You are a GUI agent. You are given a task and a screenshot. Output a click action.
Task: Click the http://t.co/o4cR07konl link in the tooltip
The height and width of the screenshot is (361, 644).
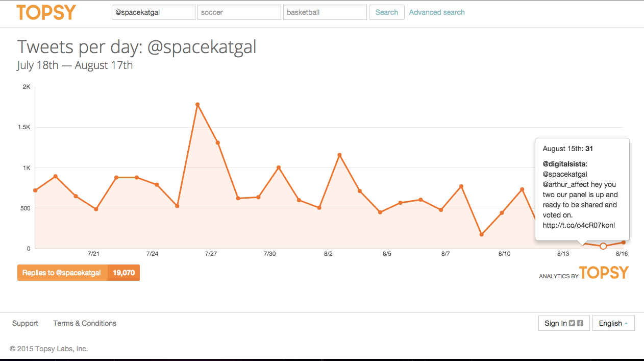[579, 225]
